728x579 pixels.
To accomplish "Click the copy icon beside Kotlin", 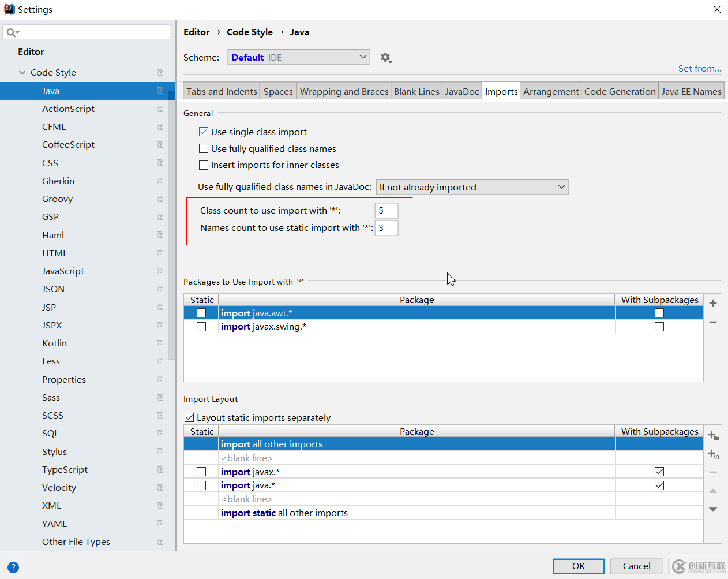I will coord(160,343).
